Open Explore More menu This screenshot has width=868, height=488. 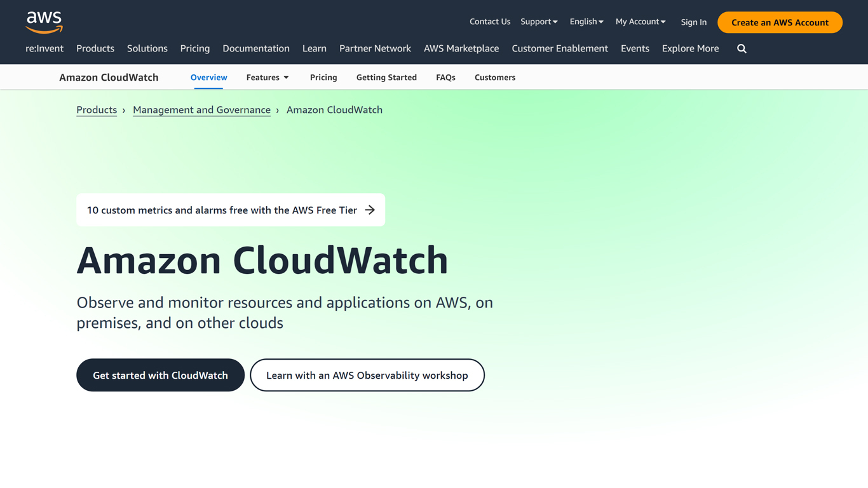[690, 48]
